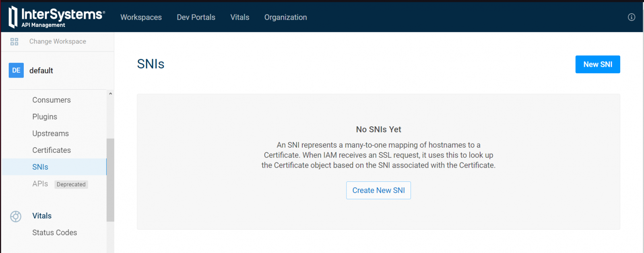Open the Dev Portals menu
This screenshot has width=644, height=253.
pyautogui.click(x=196, y=17)
